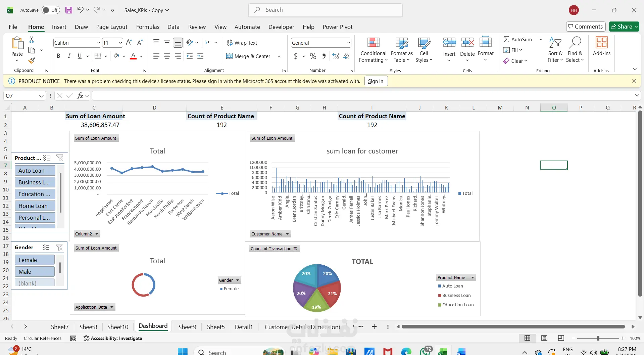Apply Bold formatting
This screenshot has width=644, height=355.
58,56
